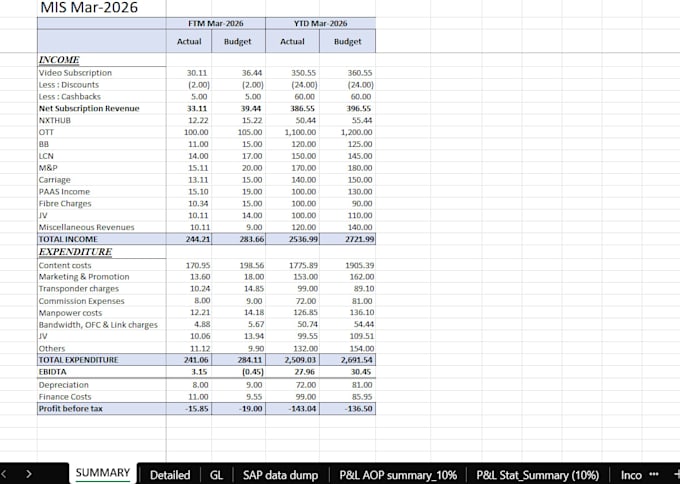Select the Commission Expenses row label
This screenshot has width=680, height=484.
[81, 301]
